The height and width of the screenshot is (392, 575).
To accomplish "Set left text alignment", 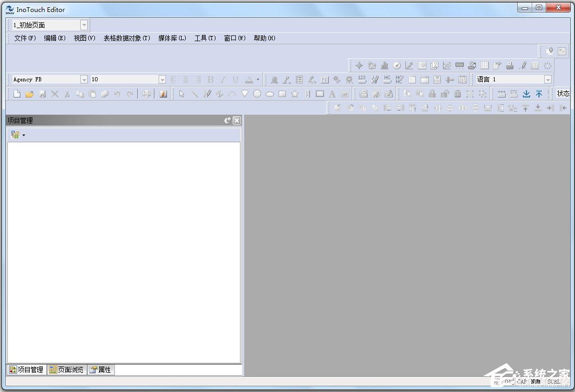I will 173,79.
